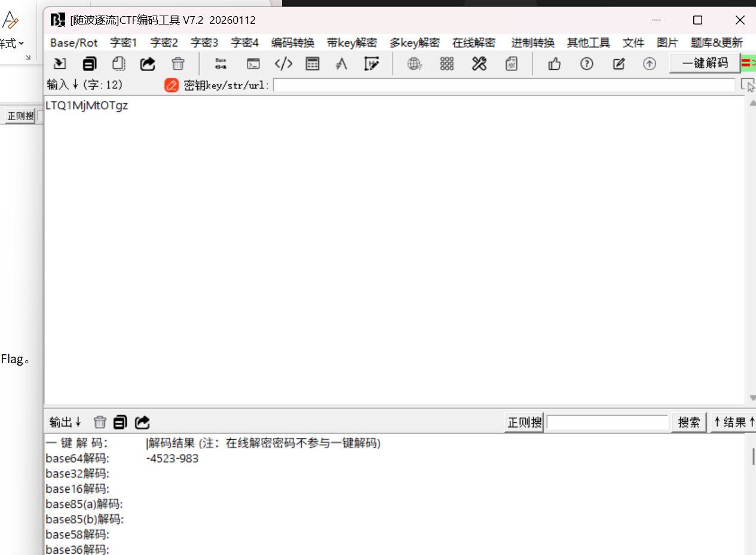Screen dimensions: 756x555
Task: Click the output share arrow icon
Action: [142, 422]
